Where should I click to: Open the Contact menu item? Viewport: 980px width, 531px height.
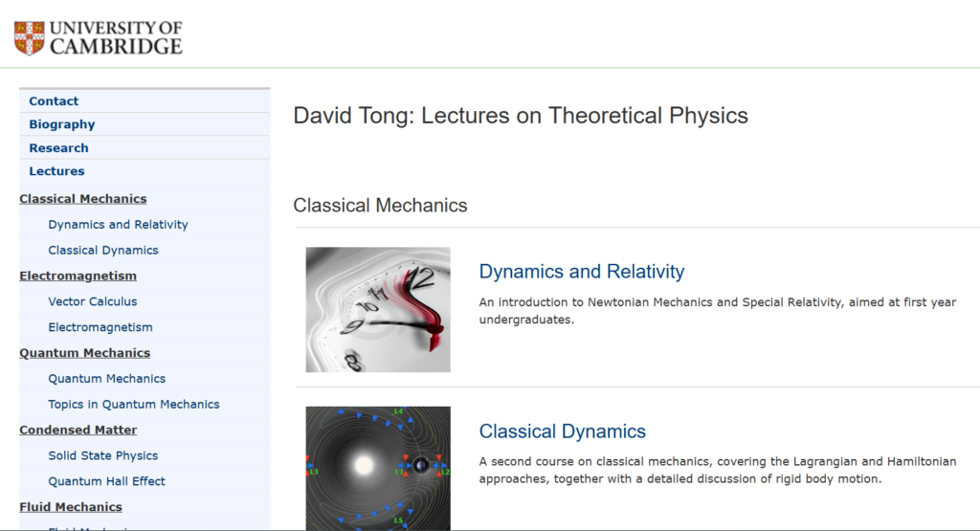point(54,101)
